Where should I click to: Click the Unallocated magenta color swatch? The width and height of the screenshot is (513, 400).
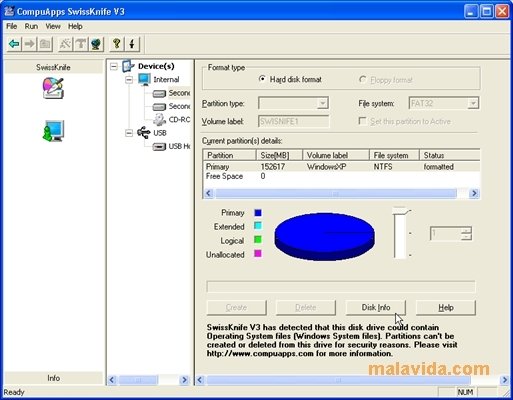(258, 254)
